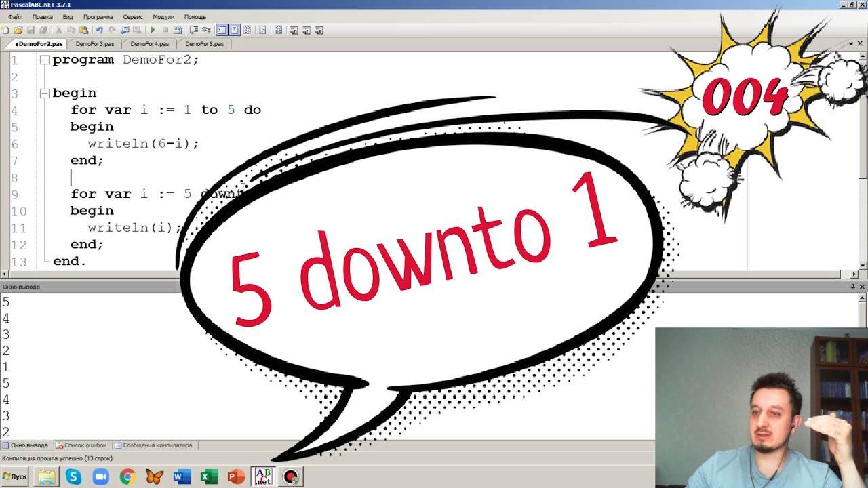Click the debug Step Into icon
Screen dimensions: 868x488
coord(206,30)
